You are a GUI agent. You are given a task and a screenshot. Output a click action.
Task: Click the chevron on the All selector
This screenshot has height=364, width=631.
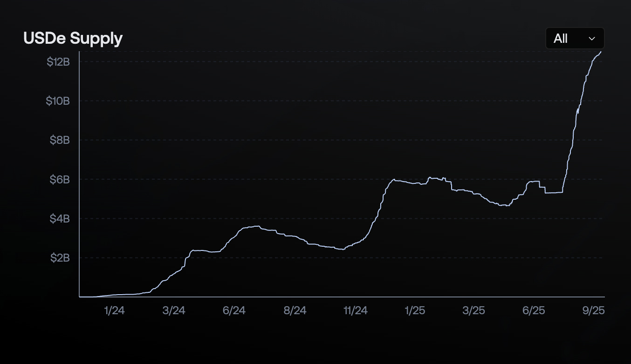point(591,39)
